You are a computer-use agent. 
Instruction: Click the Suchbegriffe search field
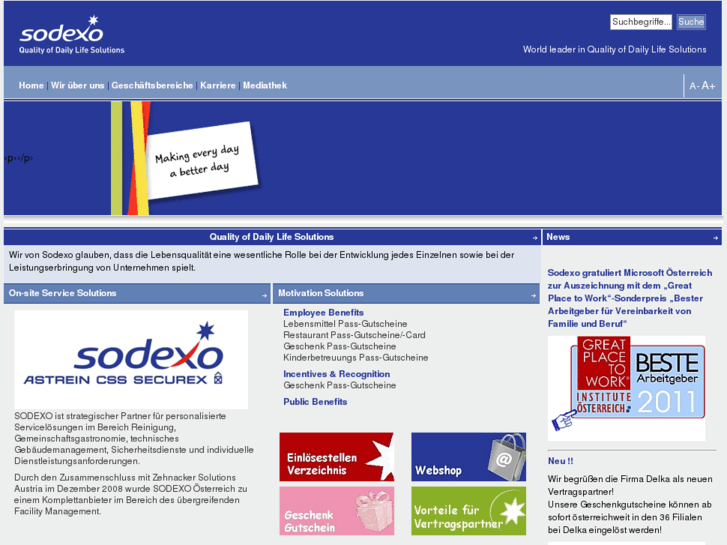coord(641,22)
